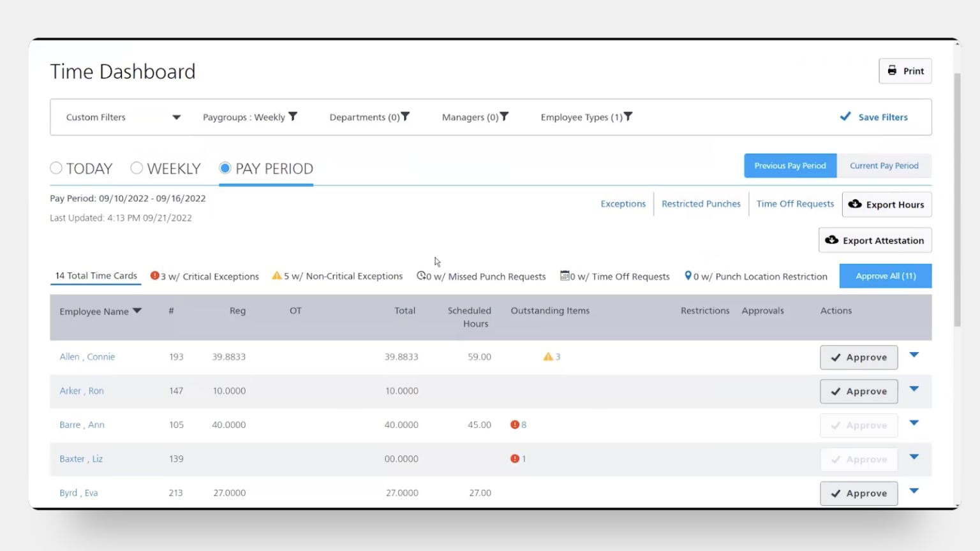Open the Managers filter funnel icon
980x551 pixels.
[x=505, y=117]
